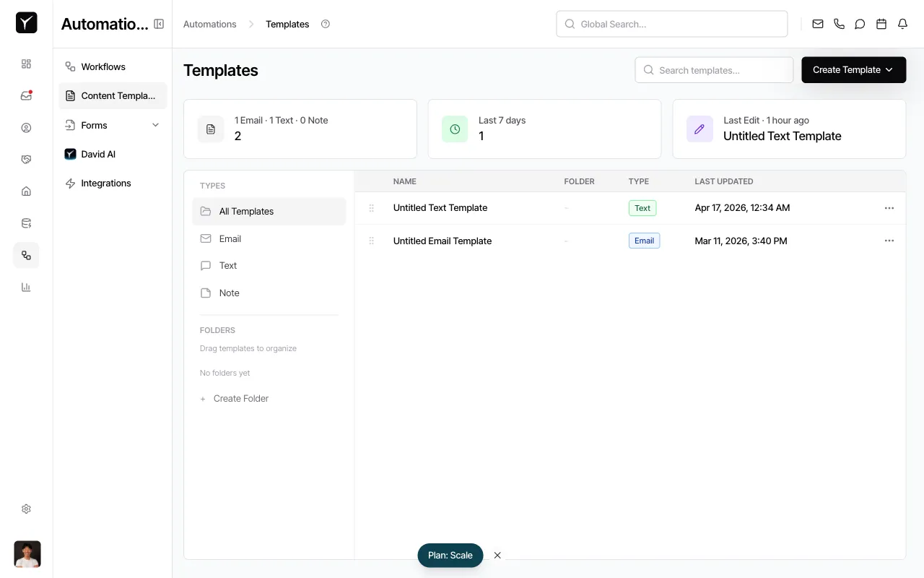Open the phone calls panel from top bar

coord(839,24)
